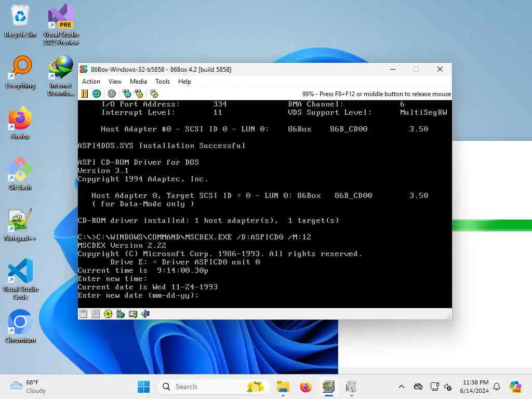This screenshot has width=532, height=399.
Task: Select the Firefox desktop shortcut
Action: tap(20, 123)
